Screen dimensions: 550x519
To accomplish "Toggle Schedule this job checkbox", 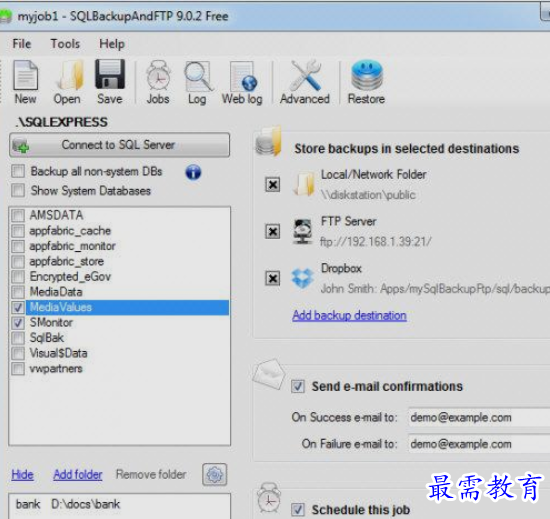I will coord(298,509).
